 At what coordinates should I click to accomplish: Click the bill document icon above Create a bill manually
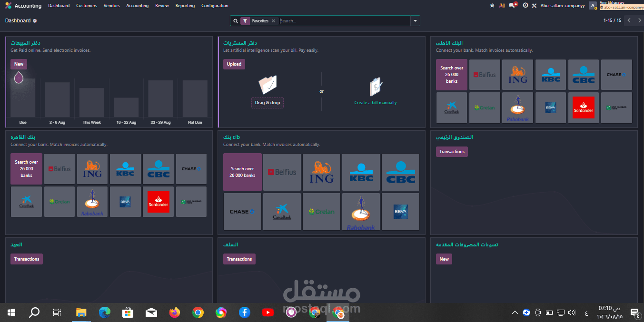(376, 87)
